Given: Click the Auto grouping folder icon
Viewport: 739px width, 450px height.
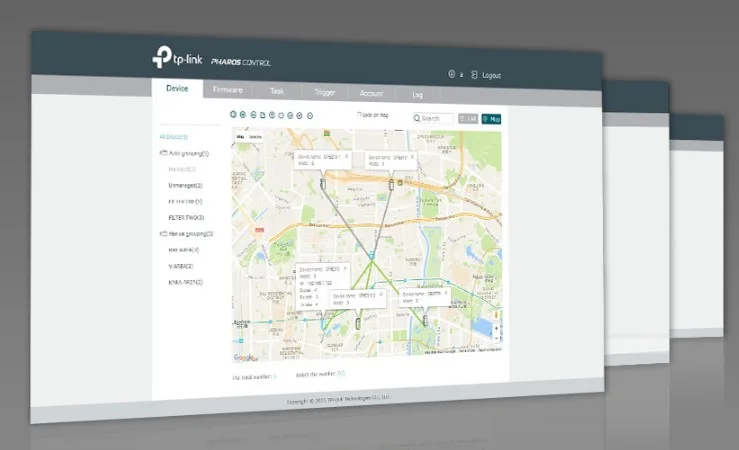Looking at the screenshot, I should click(163, 154).
